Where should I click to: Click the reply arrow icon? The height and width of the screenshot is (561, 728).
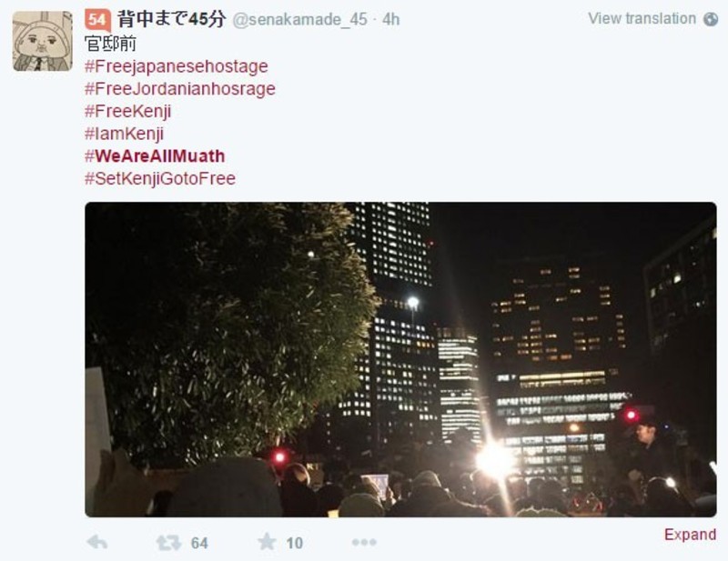(97, 542)
